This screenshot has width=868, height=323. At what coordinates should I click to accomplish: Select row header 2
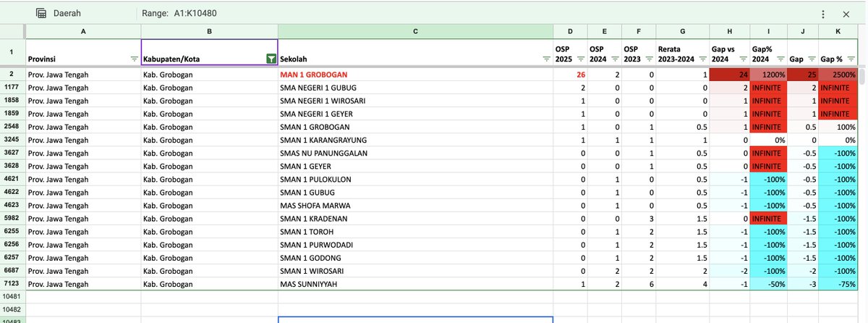12,74
